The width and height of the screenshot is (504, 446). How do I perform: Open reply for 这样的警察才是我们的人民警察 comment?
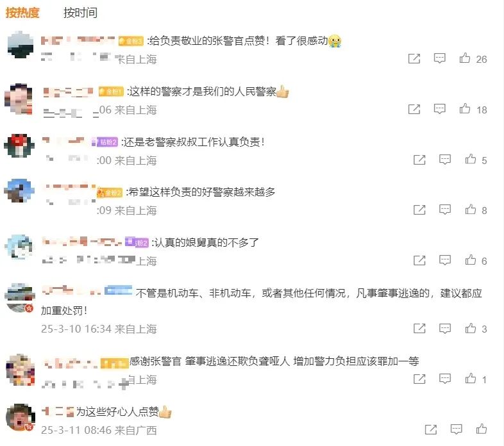point(439,108)
